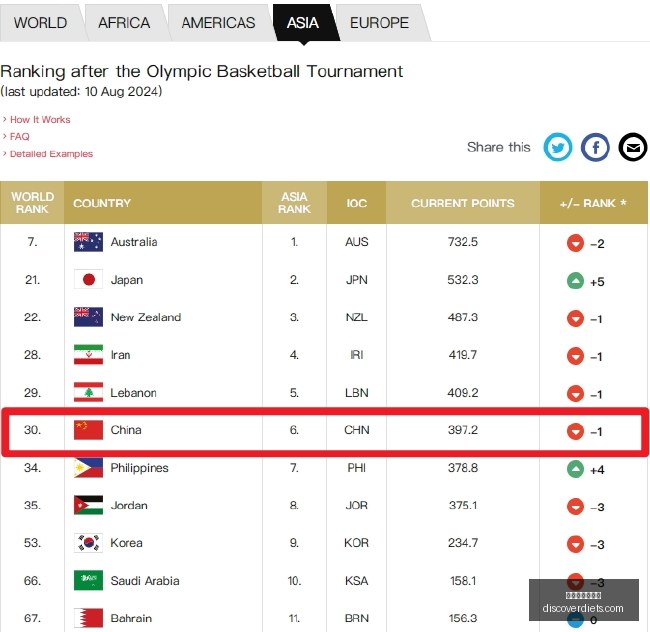Screen dimensions: 650x632
Task: Click the Japan flag icon
Action: (88, 280)
